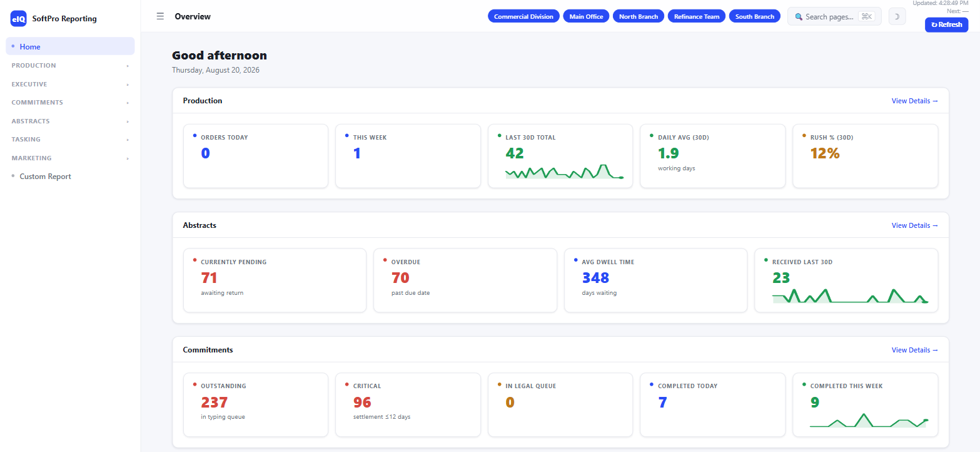
Task: Click the Updated 4:28:49 PM timestamp
Action: pyautogui.click(x=941, y=3)
